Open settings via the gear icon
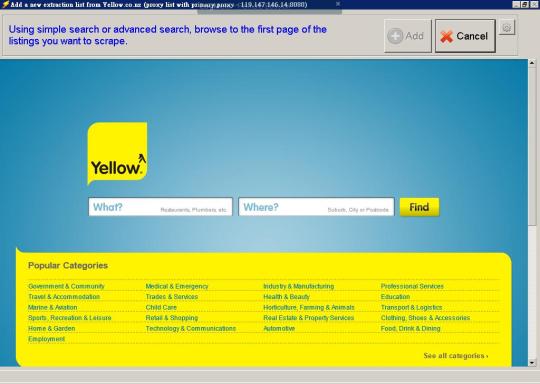The height and width of the screenshot is (384, 540). click(x=507, y=28)
